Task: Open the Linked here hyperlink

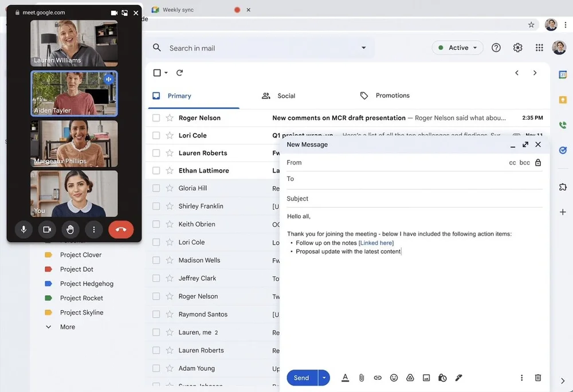Action: point(376,243)
